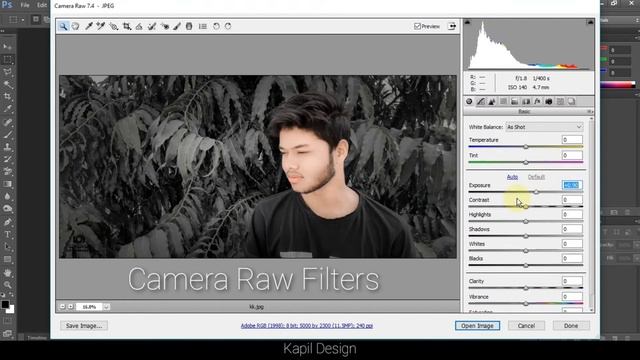Click the Open Image button
The image size is (640, 360).
[x=477, y=326]
